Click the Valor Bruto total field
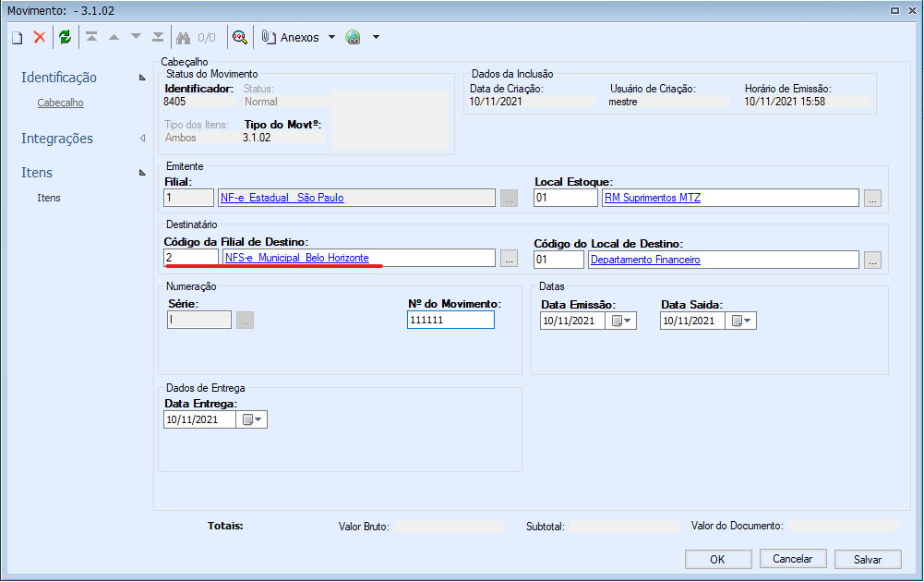Image resolution: width=924 pixels, height=582 pixels. [x=450, y=526]
